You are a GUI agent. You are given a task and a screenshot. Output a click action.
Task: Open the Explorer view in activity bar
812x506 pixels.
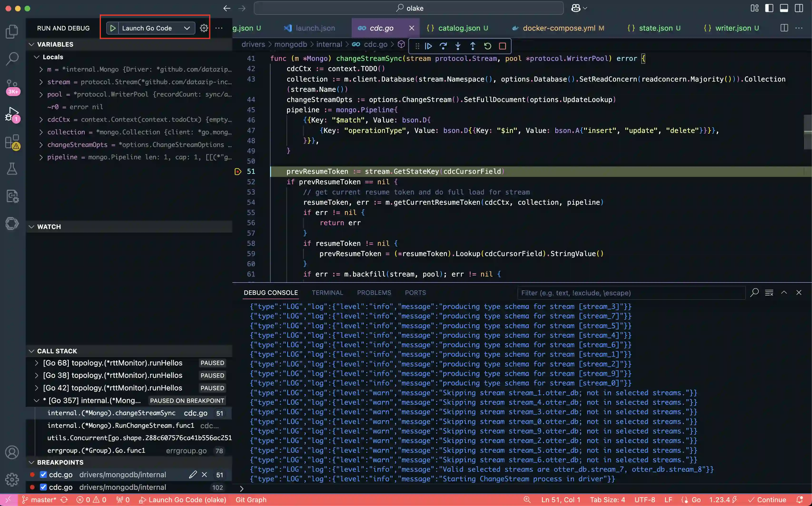coord(12,32)
